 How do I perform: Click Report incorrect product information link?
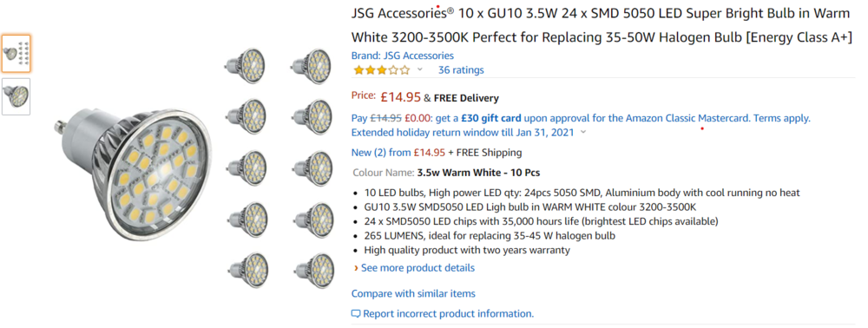click(448, 314)
